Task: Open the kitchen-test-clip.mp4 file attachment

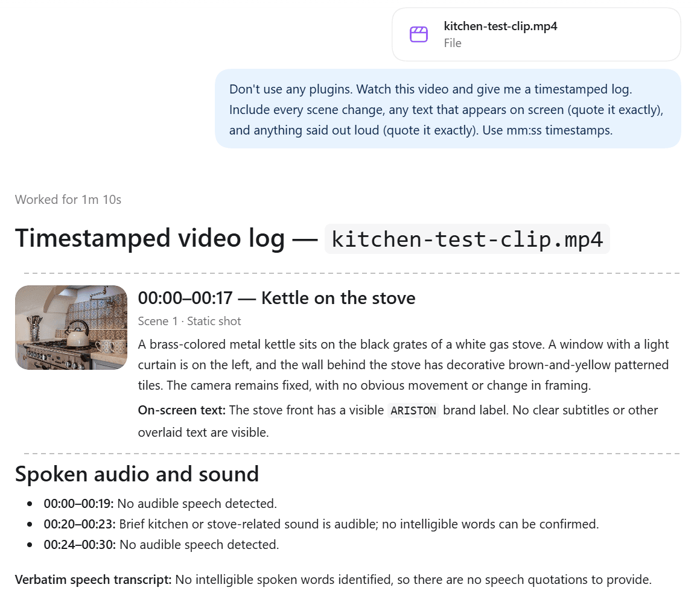Action: point(536,34)
